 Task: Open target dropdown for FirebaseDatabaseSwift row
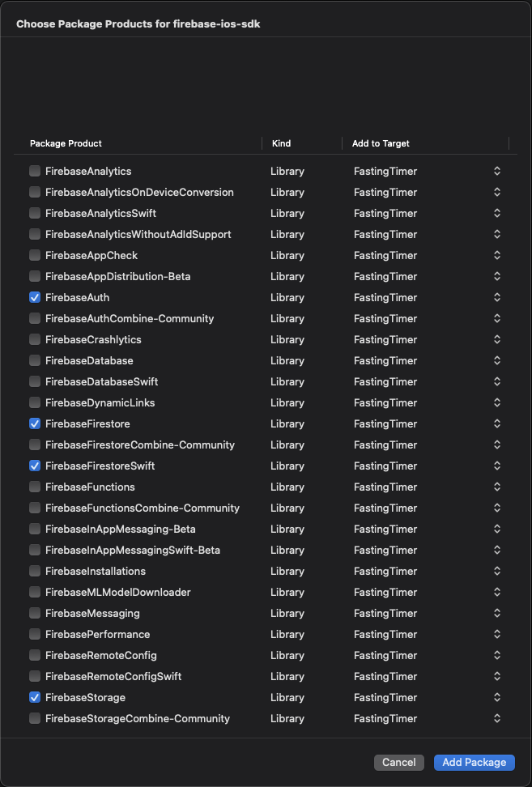pyautogui.click(x=497, y=381)
